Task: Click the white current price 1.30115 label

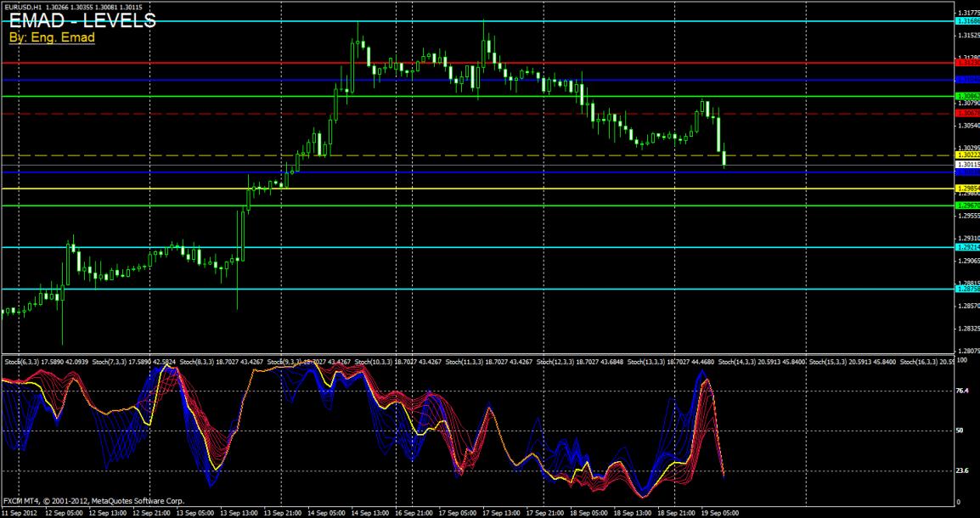Action: (x=967, y=166)
